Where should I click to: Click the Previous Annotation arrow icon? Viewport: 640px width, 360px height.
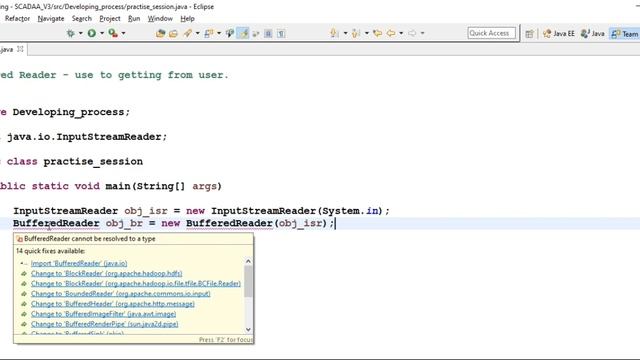(x=356, y=33)
